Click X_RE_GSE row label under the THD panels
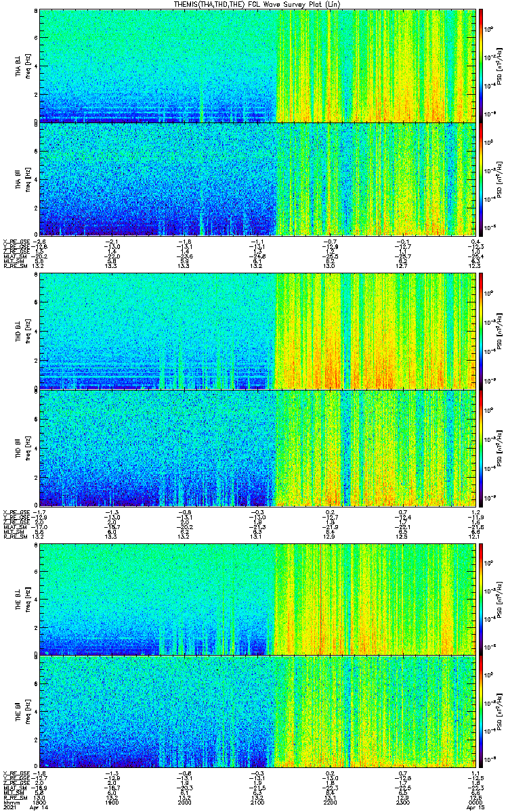The image size is (508, 812). point(16,512)
